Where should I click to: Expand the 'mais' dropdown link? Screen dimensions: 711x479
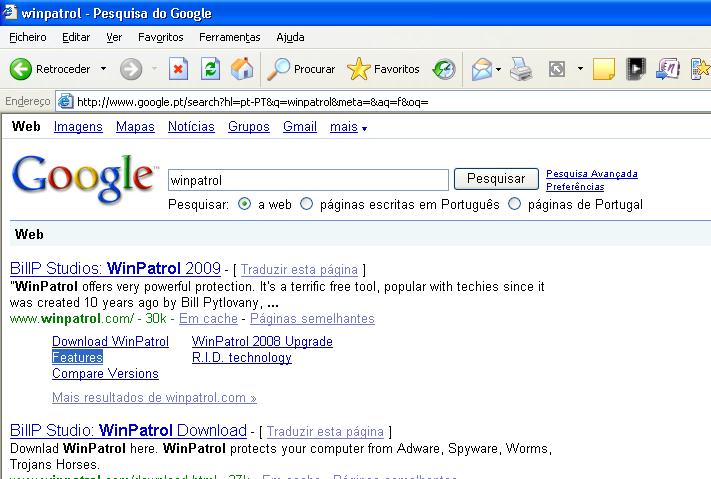348,127
